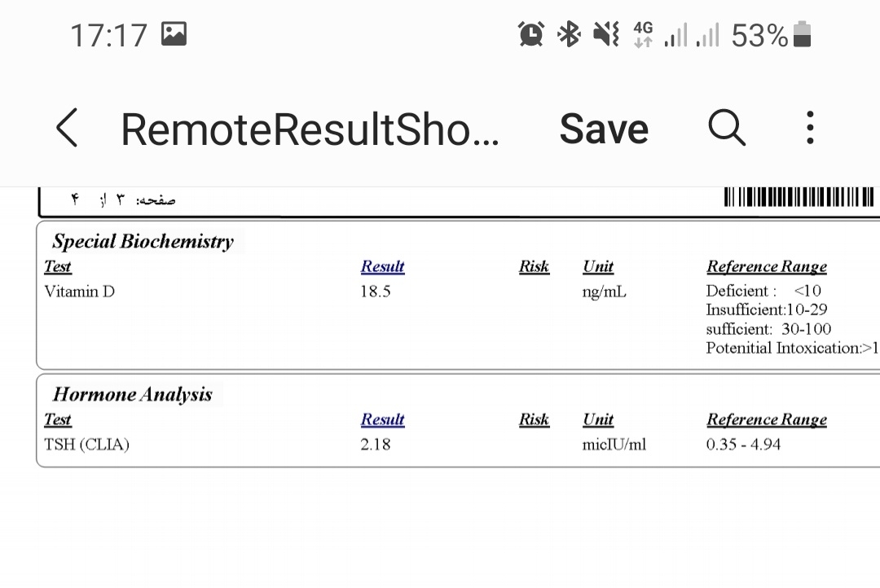Click the TSH (CLIA) test row
The width and height of the screenshot is (880, 588).
tap(86, 445)
